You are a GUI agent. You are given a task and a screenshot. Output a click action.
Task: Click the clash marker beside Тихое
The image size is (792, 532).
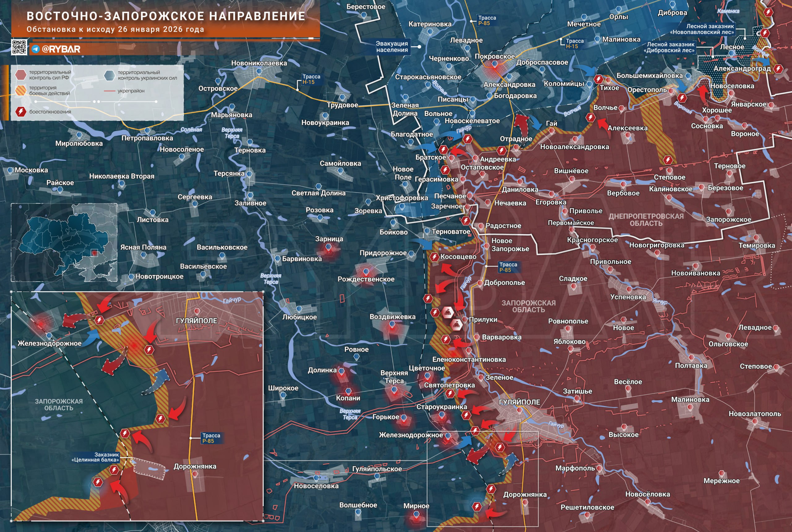tap(598, 79)
